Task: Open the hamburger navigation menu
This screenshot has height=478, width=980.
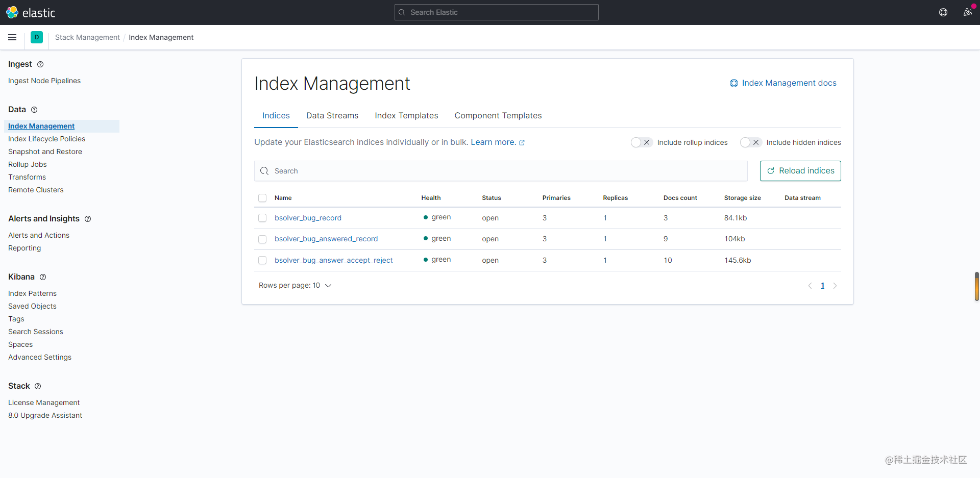Action: tap(12, 37)
